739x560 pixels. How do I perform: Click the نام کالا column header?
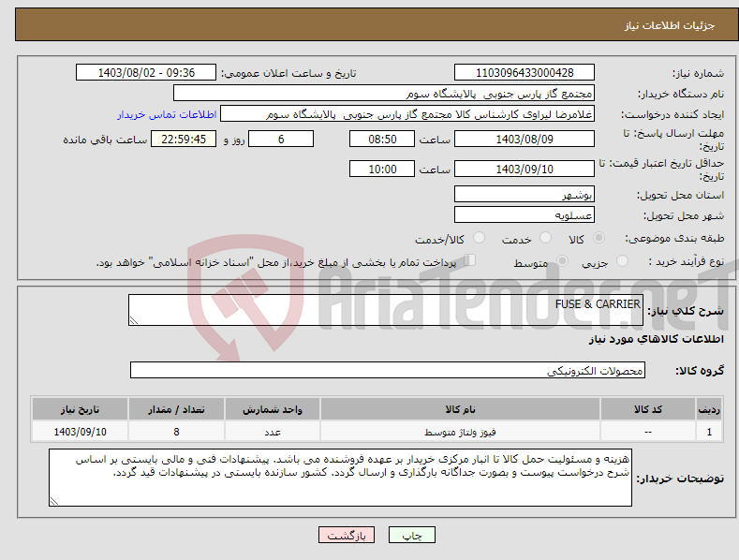click(x=460, y=409)
